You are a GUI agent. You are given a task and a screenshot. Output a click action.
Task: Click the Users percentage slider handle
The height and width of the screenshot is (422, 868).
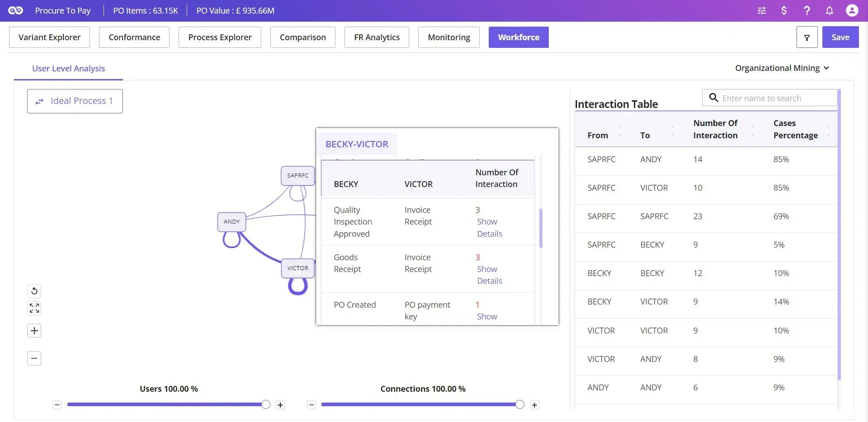(x=266, y=405)
